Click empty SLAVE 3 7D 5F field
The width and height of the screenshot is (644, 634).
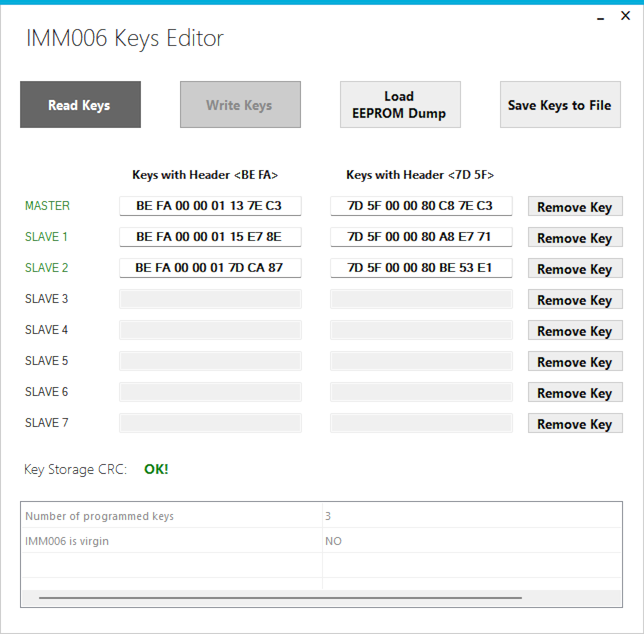point(421,299)
